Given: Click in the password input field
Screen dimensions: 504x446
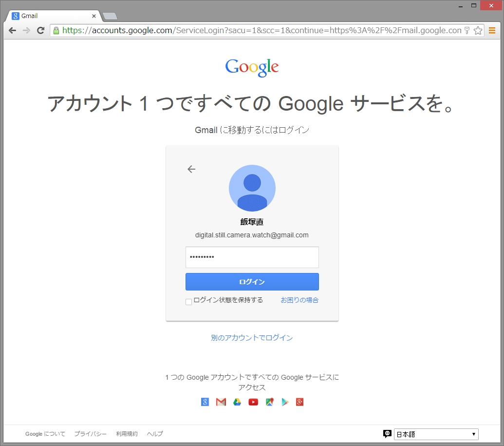Looking at the screenshot, I should tap(252, 257).
